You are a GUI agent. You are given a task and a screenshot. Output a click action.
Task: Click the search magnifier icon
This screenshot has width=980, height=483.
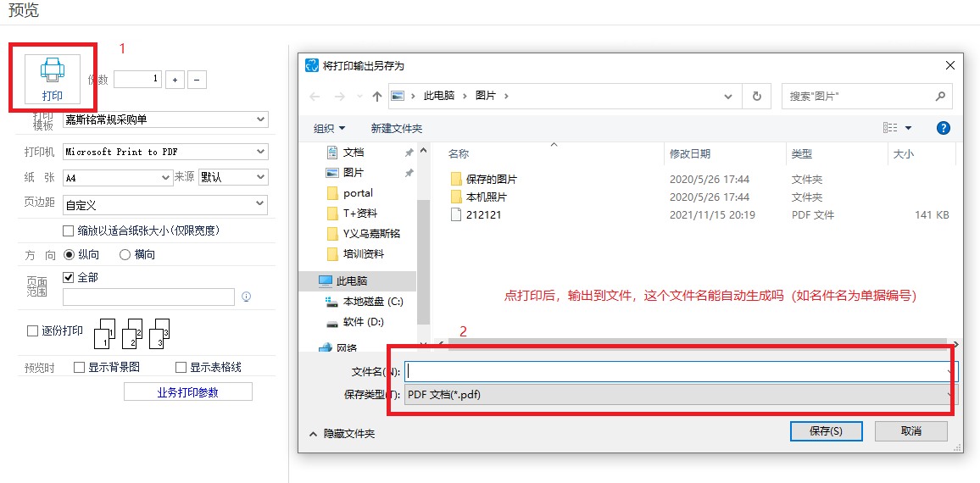(940, 97)
